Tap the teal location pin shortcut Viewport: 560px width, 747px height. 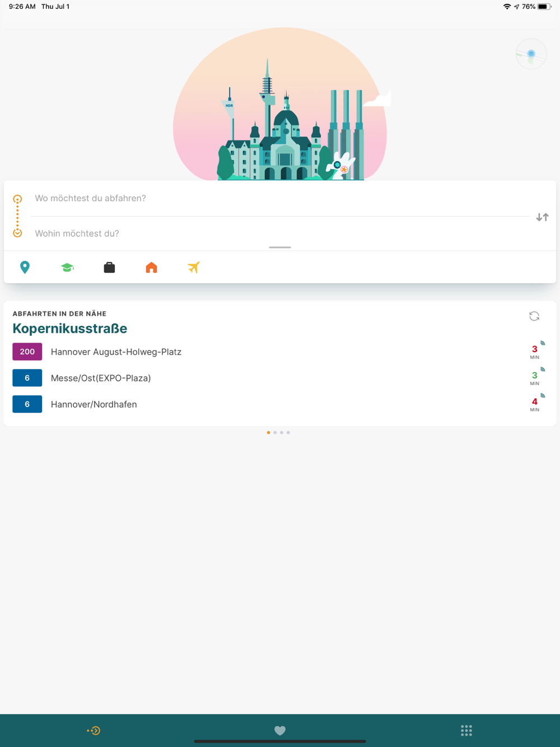tap(25, 268)
